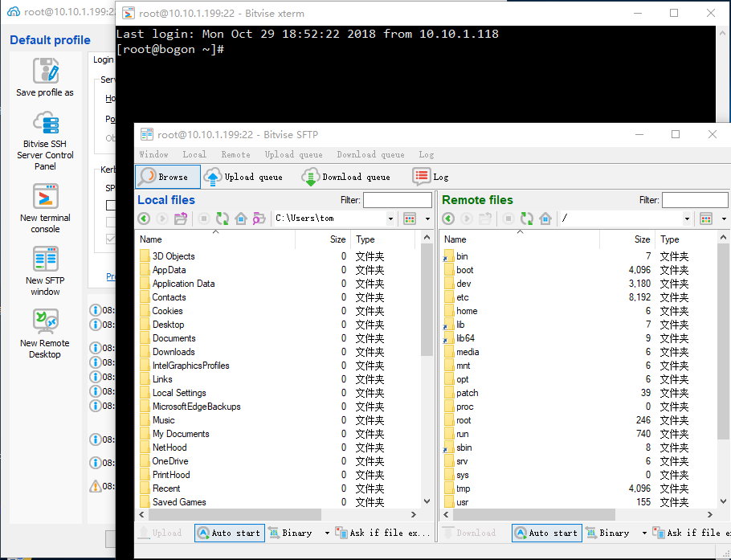731x560 pixels.
Task: Open the Remote menu
Action: coord(235,154)
